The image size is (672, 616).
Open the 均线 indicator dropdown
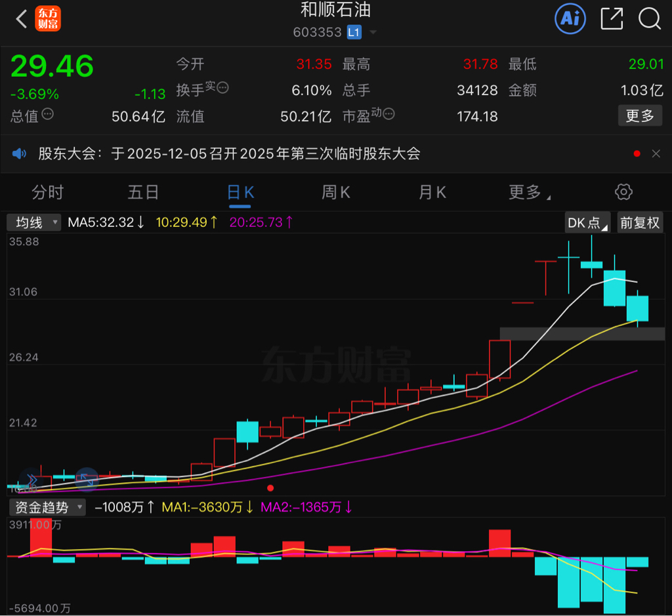pyautogui.click(x=34, y=222)
